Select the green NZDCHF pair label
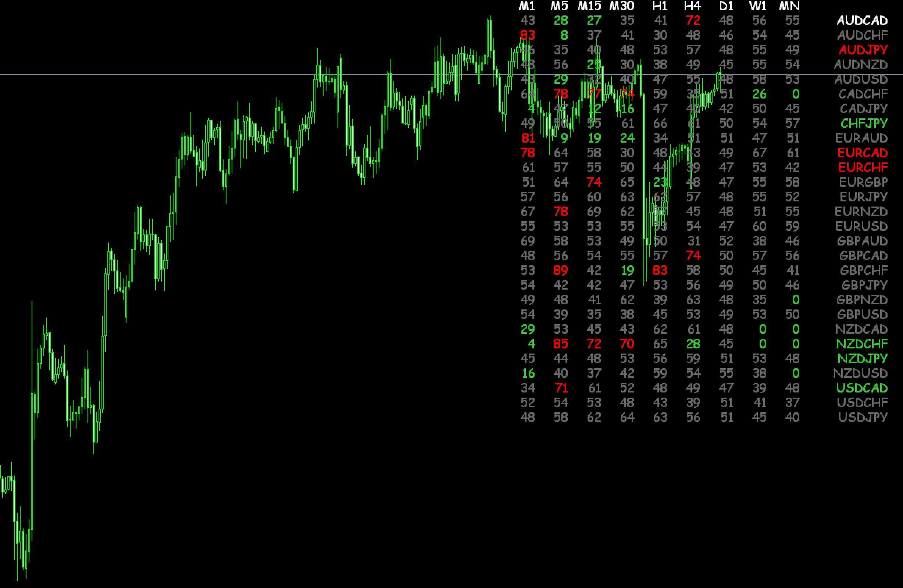The height and width of the screenshot is (588, 903). (x=862, y=344)
